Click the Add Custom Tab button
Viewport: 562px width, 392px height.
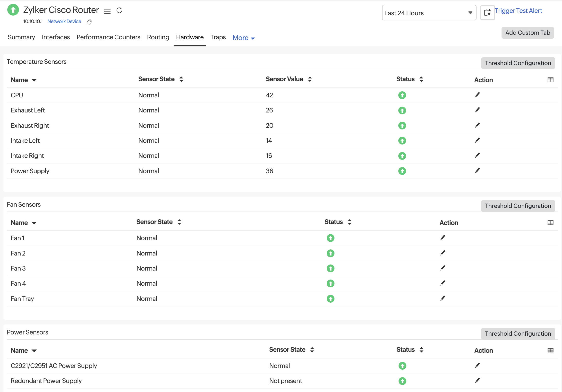(528, 33)
